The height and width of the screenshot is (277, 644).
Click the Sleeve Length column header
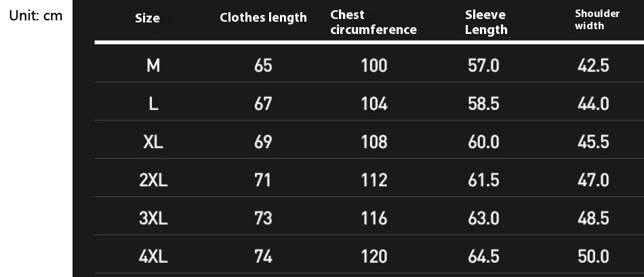(486, 22)
